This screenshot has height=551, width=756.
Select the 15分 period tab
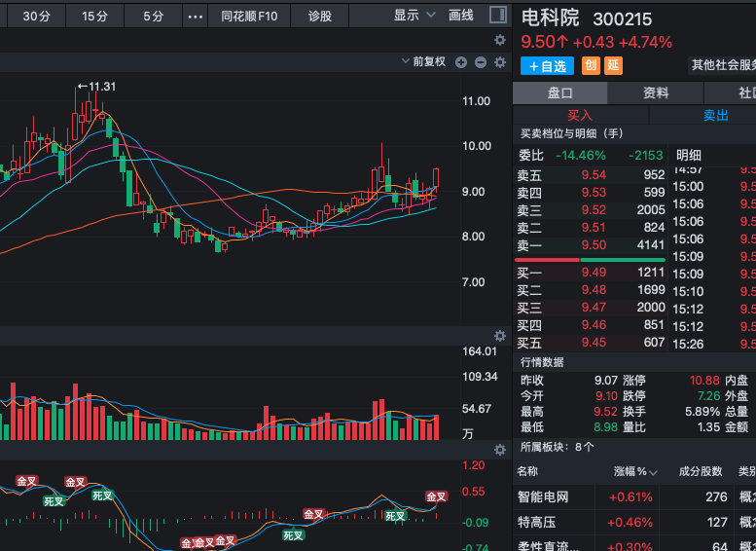coord(94,17)
